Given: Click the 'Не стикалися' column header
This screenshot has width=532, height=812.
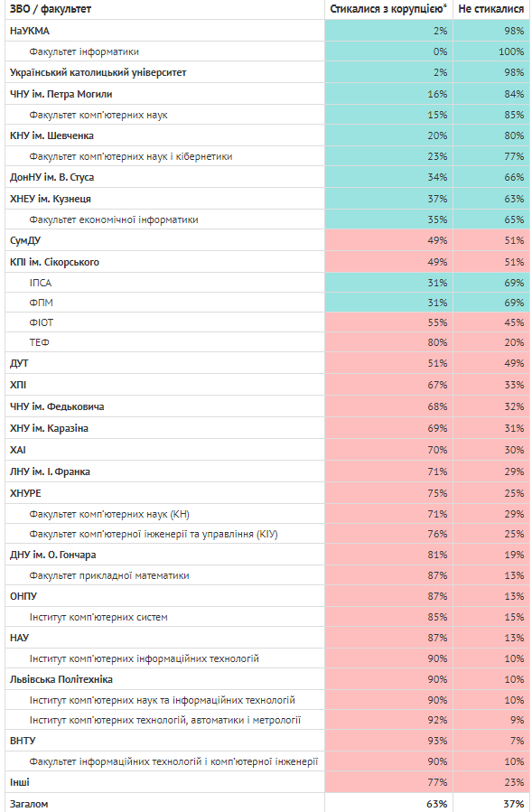Looking at the screenshot, I should [x=491, y=9].
